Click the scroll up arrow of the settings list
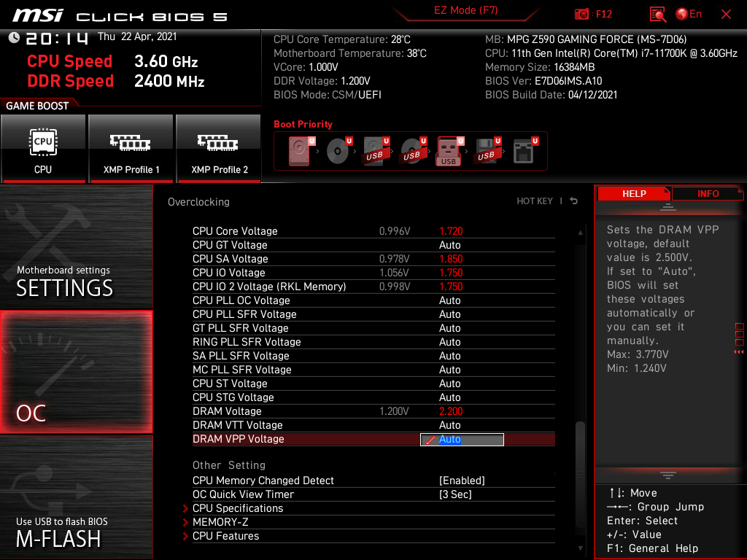 580,233
